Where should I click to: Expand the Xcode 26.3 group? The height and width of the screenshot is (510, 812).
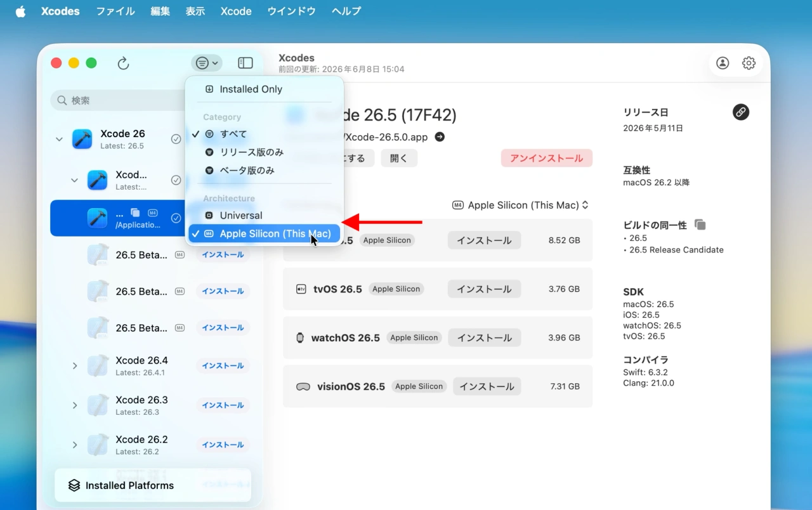74,405
